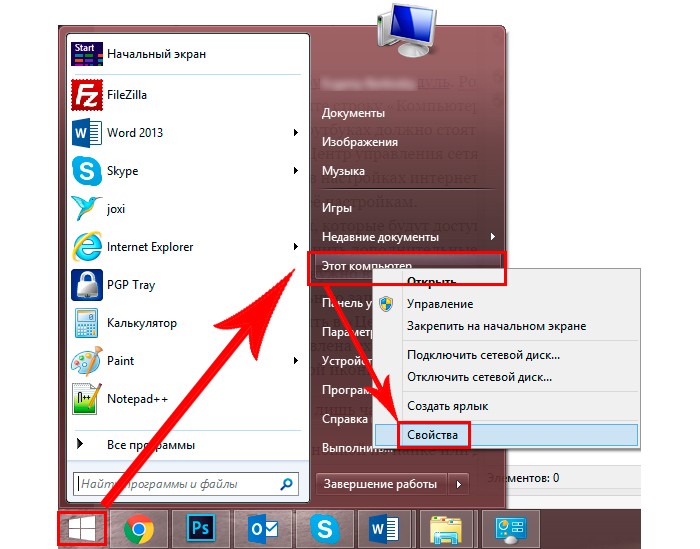Click Свойства in the context menu
Screen dimensions: 700x549
(507, 435)
